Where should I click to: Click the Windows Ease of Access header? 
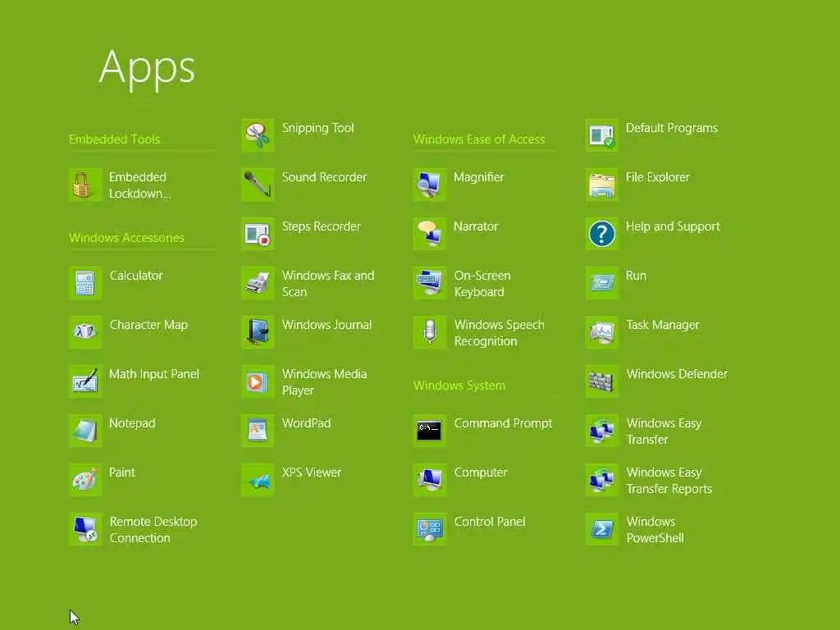click(x=479, y=139)
